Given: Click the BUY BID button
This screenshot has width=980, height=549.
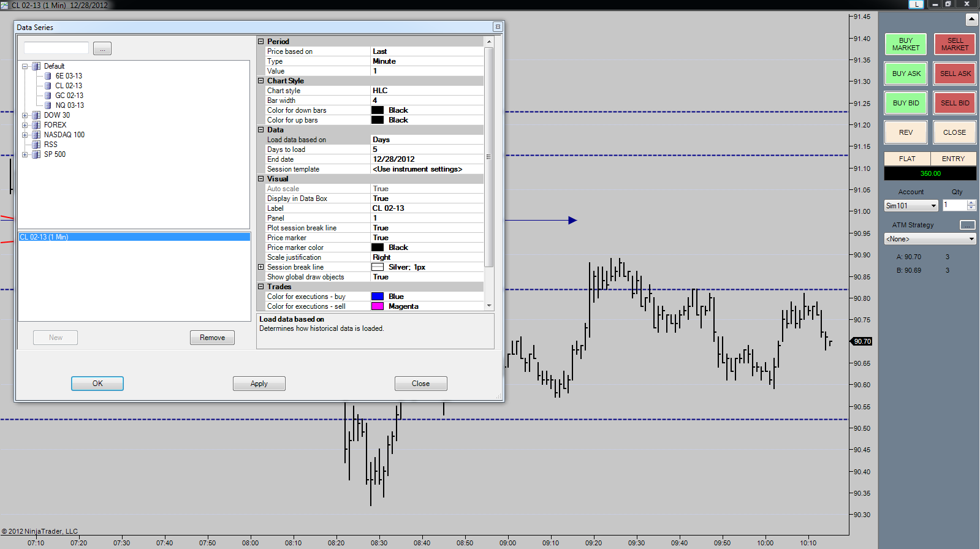Looking at the screenshot, I should (x=905, y=103).
